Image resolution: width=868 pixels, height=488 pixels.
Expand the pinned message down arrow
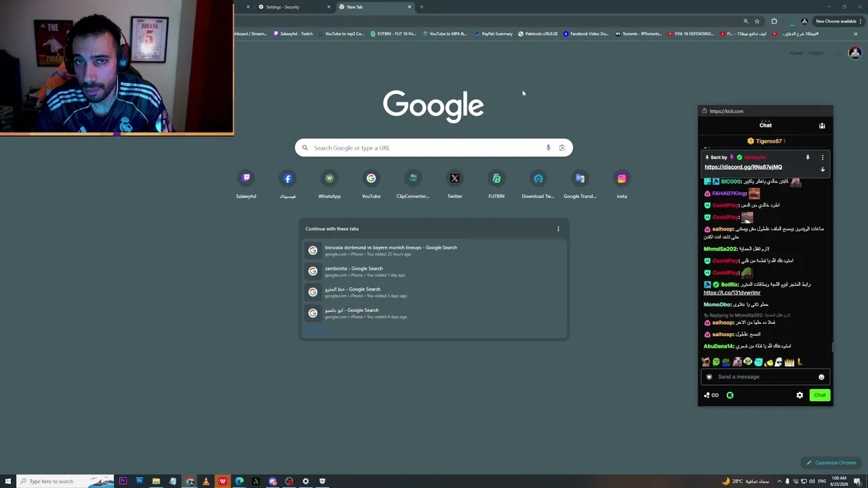(x=823, y=169)
